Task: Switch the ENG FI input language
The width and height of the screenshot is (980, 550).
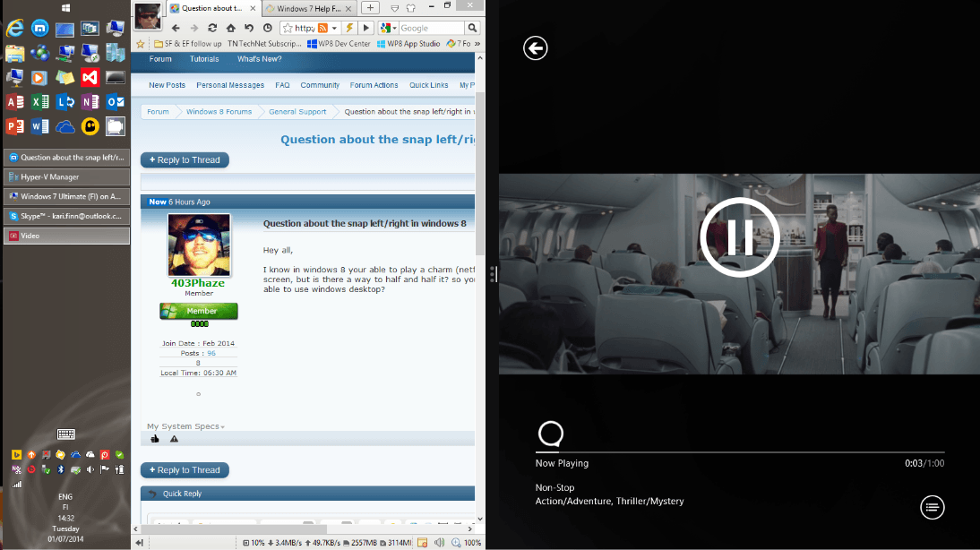Action: point(65,502)
